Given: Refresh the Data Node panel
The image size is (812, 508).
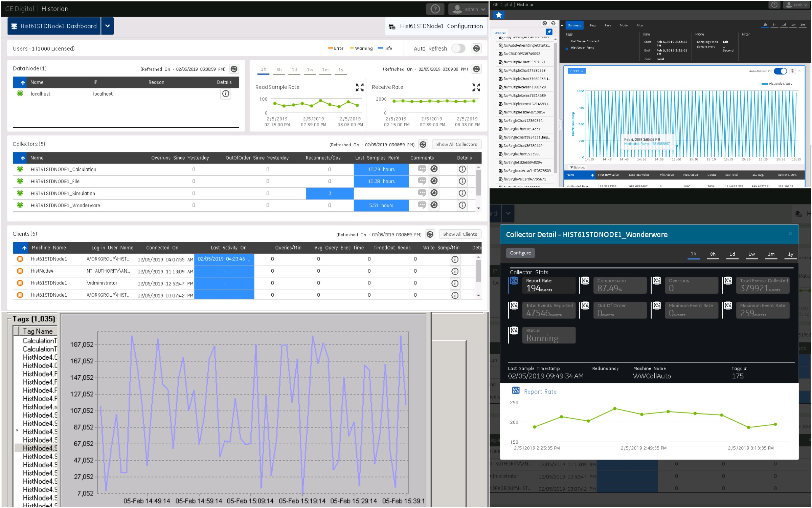Looking at the screenshot, I should click(x=234, y=69).
